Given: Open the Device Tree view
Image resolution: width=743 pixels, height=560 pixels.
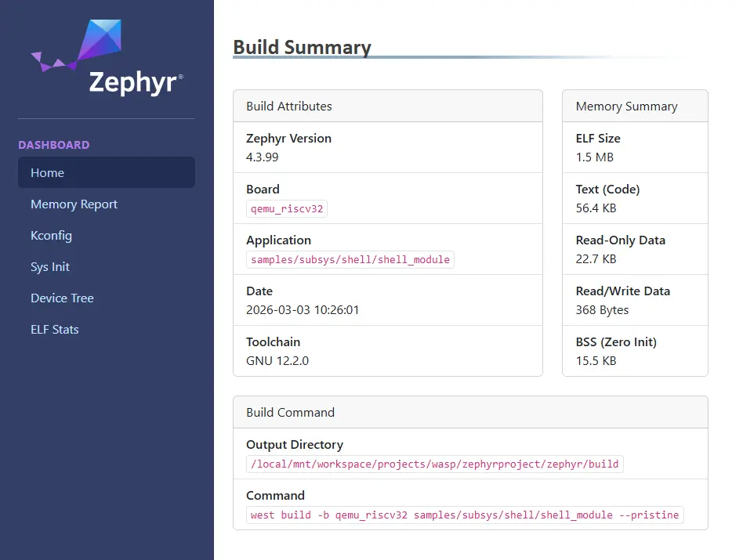Looking at the screenshot, I should (x=62, y=298).
